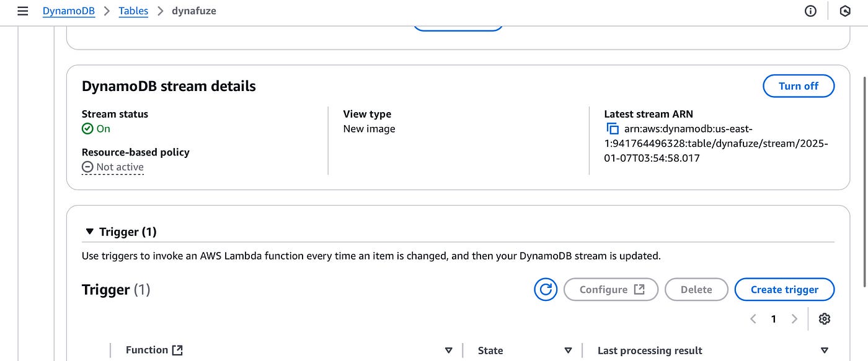Go to previous page of triggers
868x361 pixels.
753,319
